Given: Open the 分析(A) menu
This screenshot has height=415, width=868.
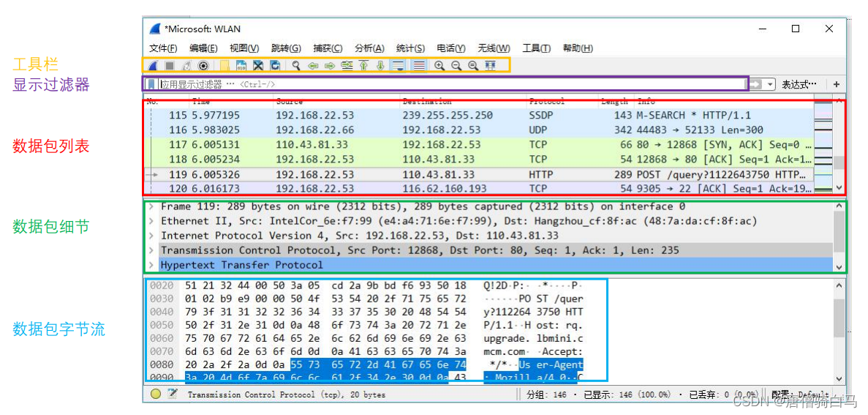Looking at the screenshot, I should [x=369, y=48].
